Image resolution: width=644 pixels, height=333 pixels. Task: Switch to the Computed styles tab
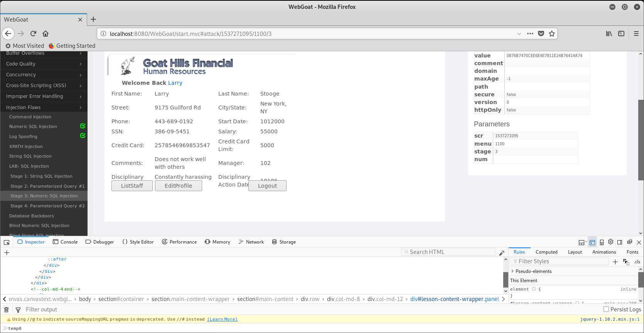coord(546,252)
